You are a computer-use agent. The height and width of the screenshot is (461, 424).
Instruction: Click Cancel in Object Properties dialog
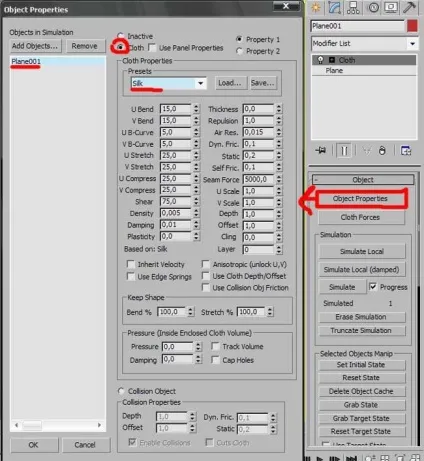[x=85, y=445]
